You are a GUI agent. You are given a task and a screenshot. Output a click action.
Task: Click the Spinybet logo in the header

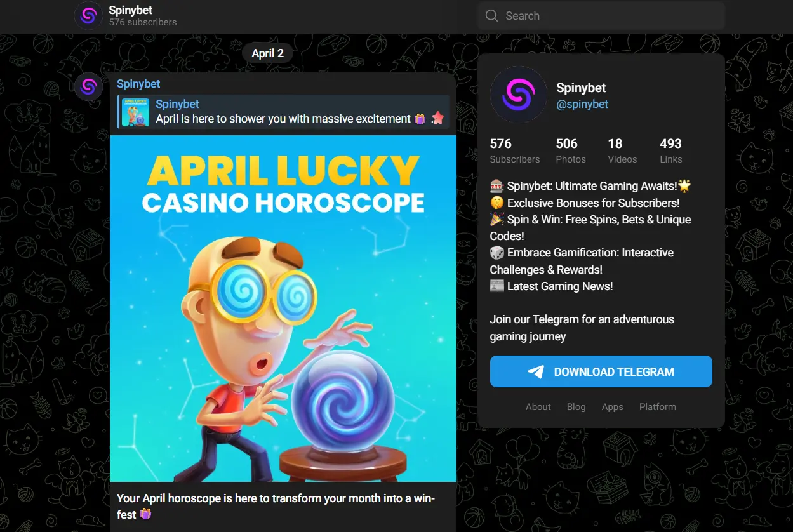tap(88, 16)
